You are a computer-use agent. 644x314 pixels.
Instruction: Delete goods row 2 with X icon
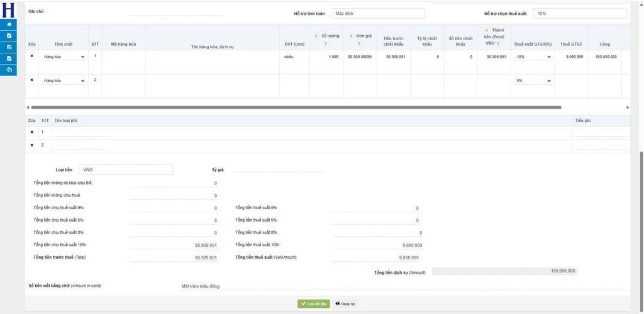(x=32, y=80)
